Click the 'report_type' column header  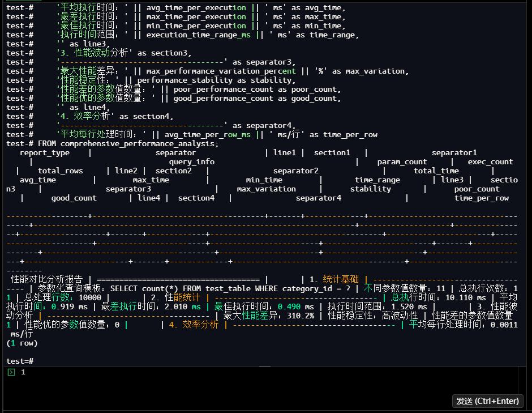[45, 153]
